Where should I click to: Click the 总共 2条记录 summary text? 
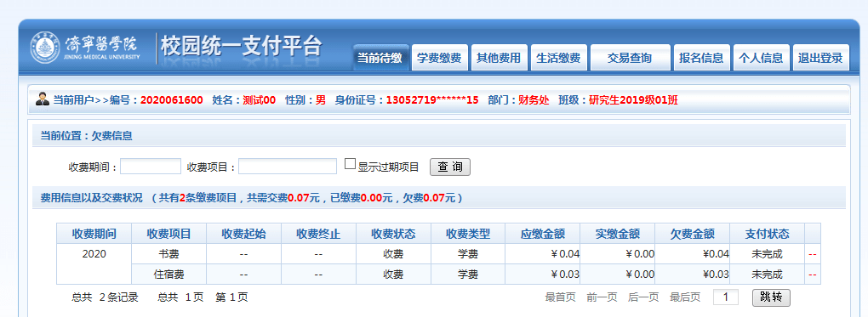point(105,297)
